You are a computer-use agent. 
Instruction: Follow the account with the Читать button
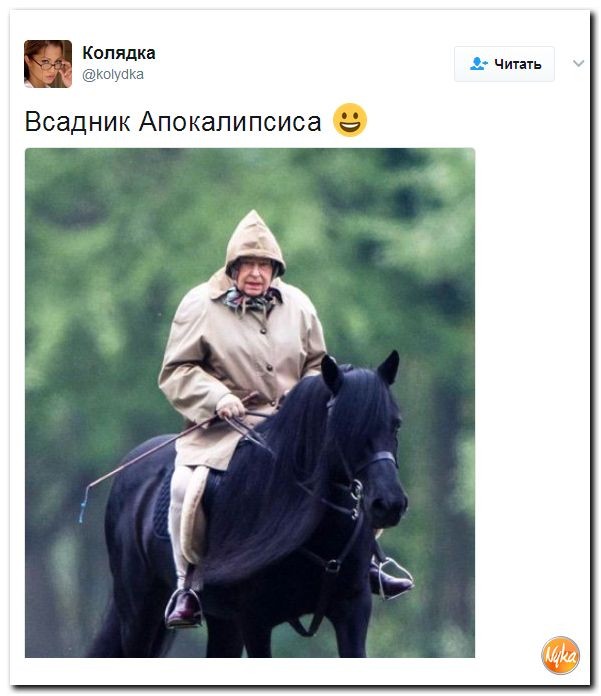pos(504,64)
